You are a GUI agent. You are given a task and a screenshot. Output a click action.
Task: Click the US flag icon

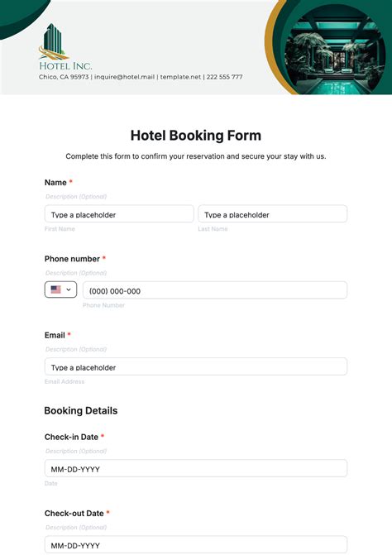pyautogui.click(x=56, y=289)
